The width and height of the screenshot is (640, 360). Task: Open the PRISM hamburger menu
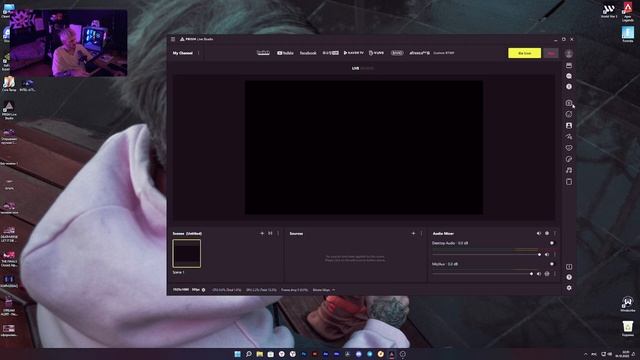173,39
